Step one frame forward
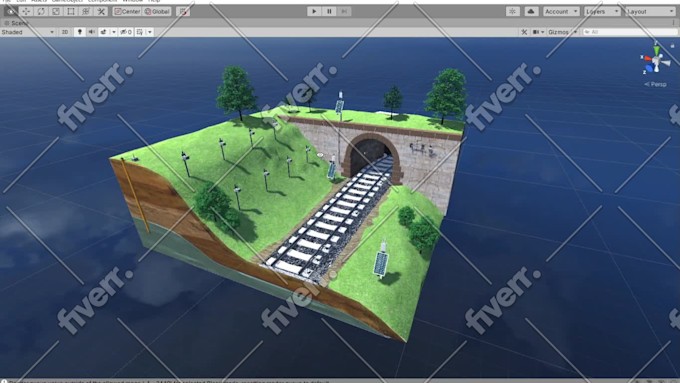This screenshot has height=383, width=680. click(x=344, y=11)
